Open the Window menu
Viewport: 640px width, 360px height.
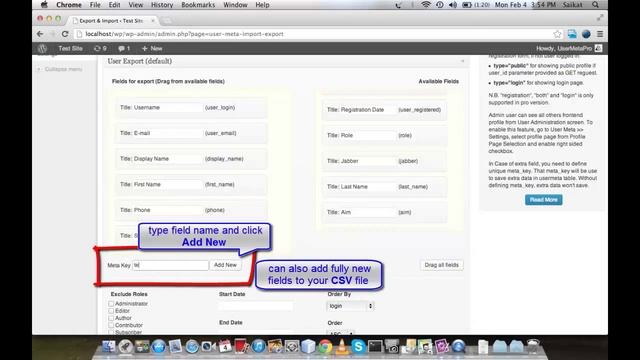pos(235,5)
